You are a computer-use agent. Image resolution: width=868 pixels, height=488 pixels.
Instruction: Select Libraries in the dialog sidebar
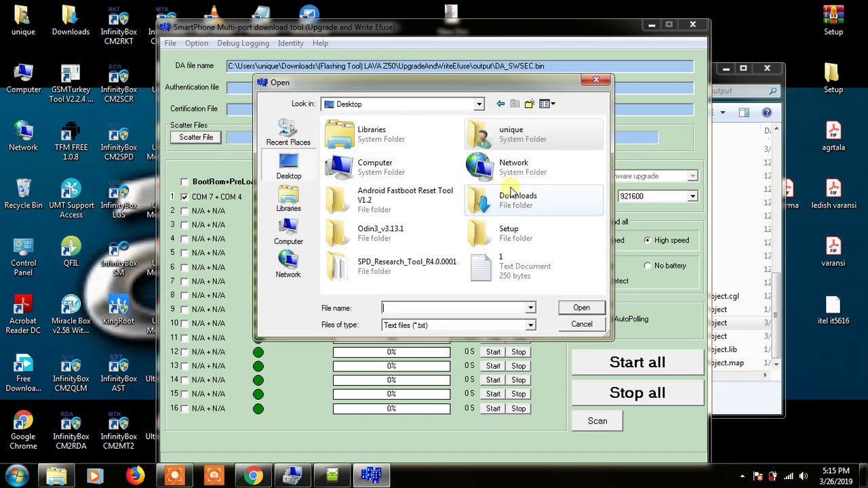click(x=288, y=199)
